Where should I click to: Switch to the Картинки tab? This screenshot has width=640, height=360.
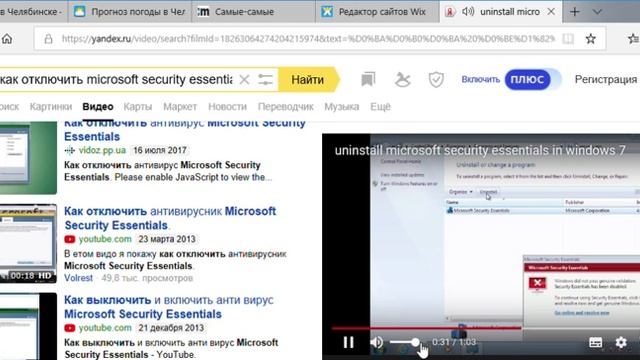tap(51, 107)
